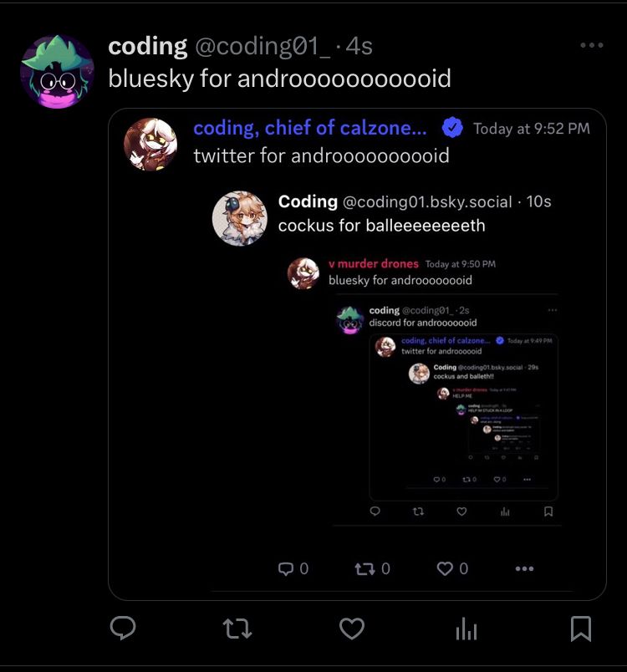Click the 4s timestamp of the tweet
Screen dimensions: 627x672
(x=359, y=46)
